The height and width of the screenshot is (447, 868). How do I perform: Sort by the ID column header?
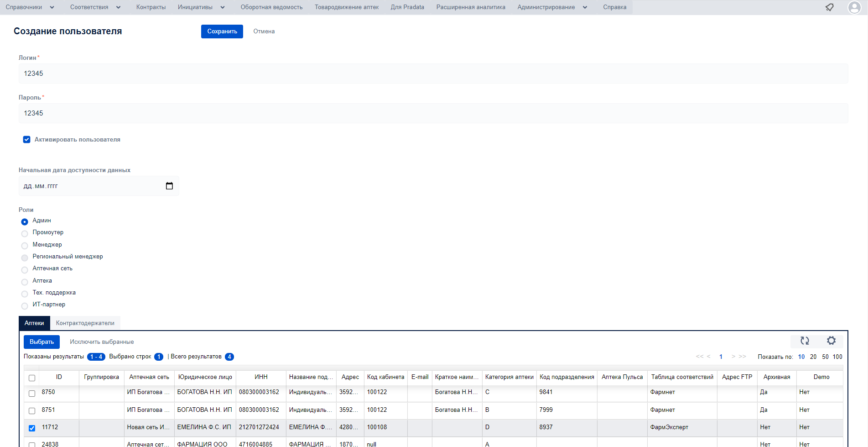tap(59, 377)
